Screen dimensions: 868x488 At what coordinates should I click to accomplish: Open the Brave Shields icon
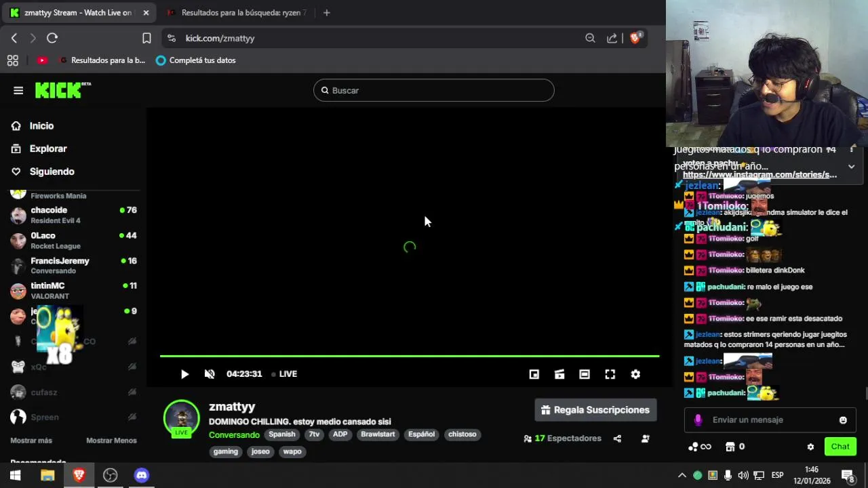pos(635,39)
